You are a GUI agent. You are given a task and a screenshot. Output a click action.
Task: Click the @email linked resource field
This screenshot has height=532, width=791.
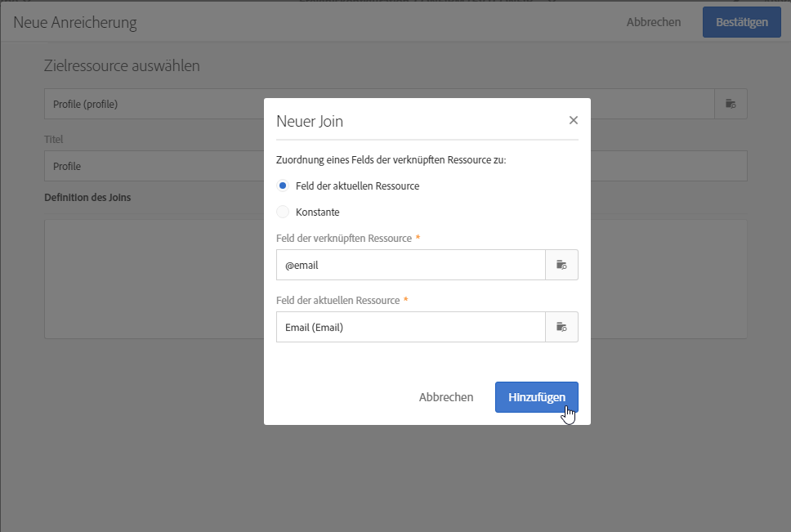tap(410, 265)
